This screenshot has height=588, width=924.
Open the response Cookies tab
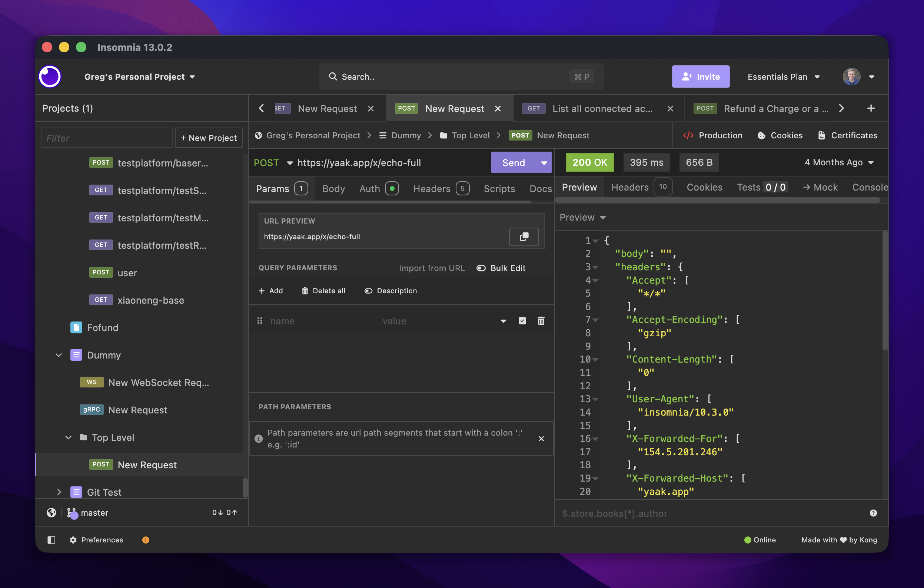tap(705, 187)
